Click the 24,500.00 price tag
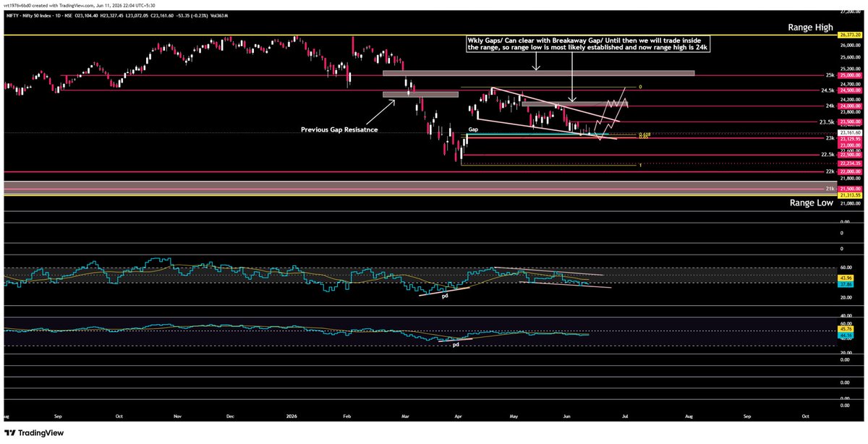This screenshot has width=868, height=444. (x=848, y=90)
